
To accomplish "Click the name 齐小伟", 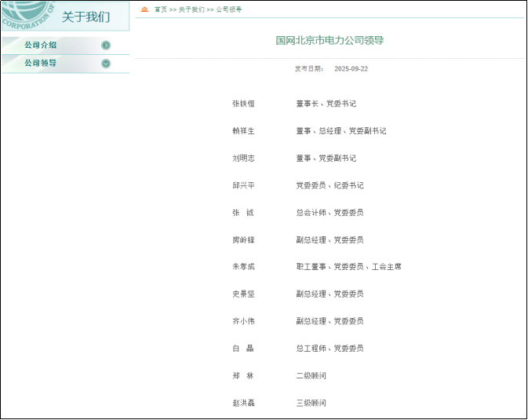I will click(x=243, y=321).
